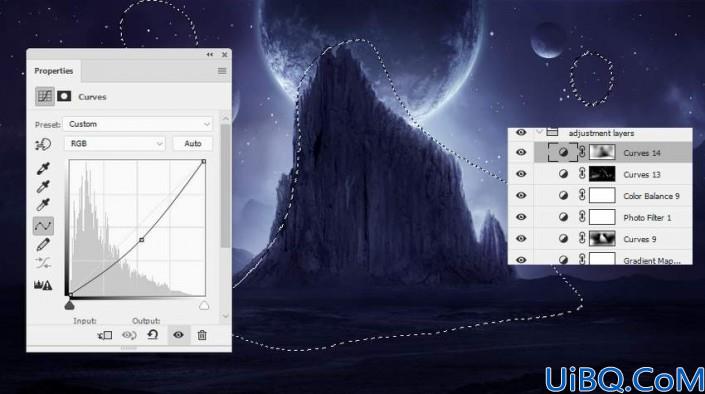The image size is (705, 394).
Task: Select Curves 13 layer mask thumbnail
Action: [602, 174]
